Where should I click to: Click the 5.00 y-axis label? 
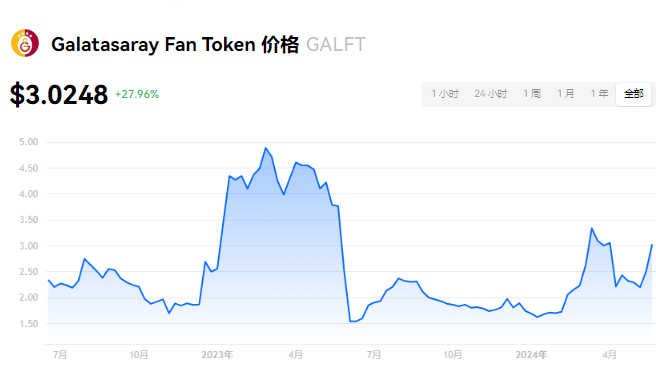tap(28, 142)
